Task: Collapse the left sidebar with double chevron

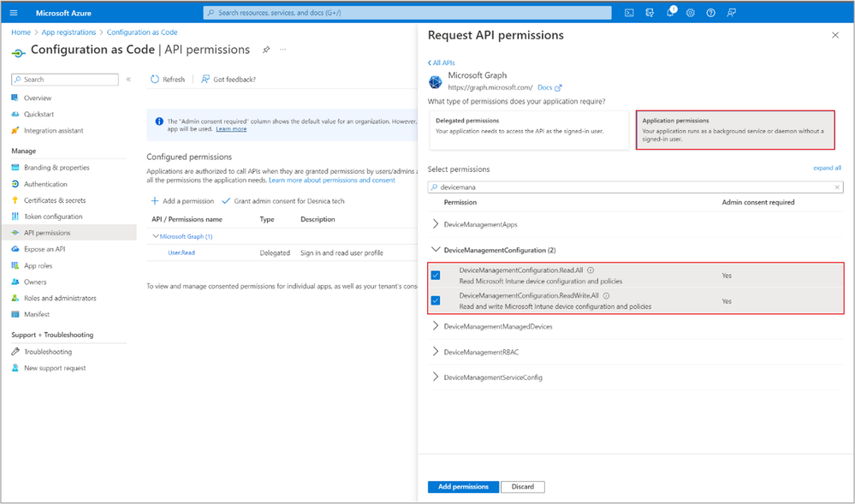Action: point(128,80)
